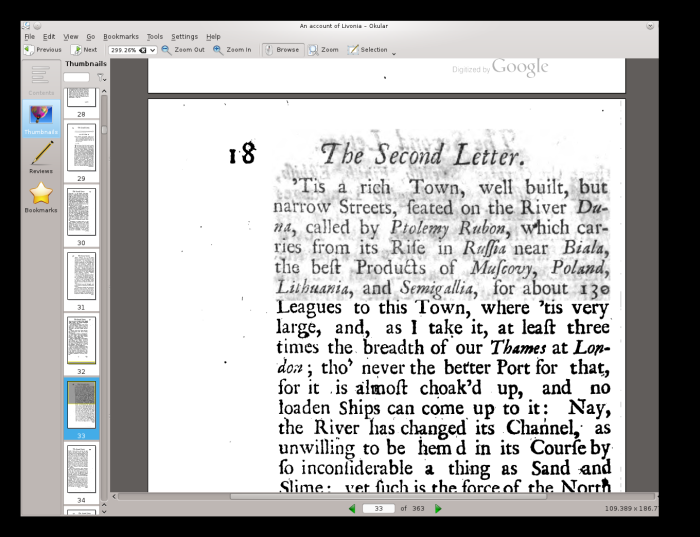The width and height of the screenshot is (700, 537).
Task: Open the zoom percentage dropdown
Action: tap(152, 49)
